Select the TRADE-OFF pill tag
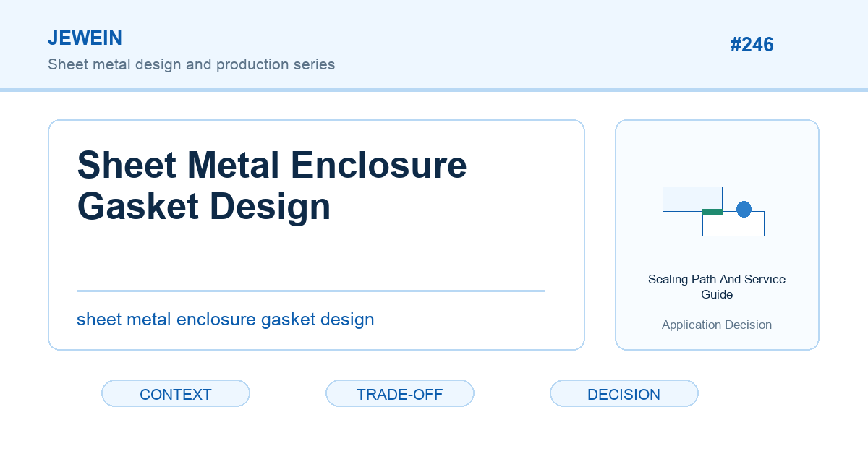The width and height of the screenshot is (868, 454). [x=400, y=393]
